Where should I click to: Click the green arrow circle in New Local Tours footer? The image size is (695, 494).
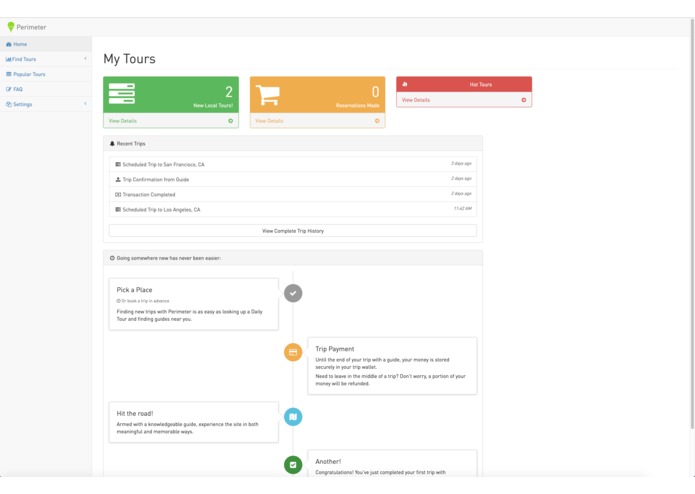click(x=230, y=121)
